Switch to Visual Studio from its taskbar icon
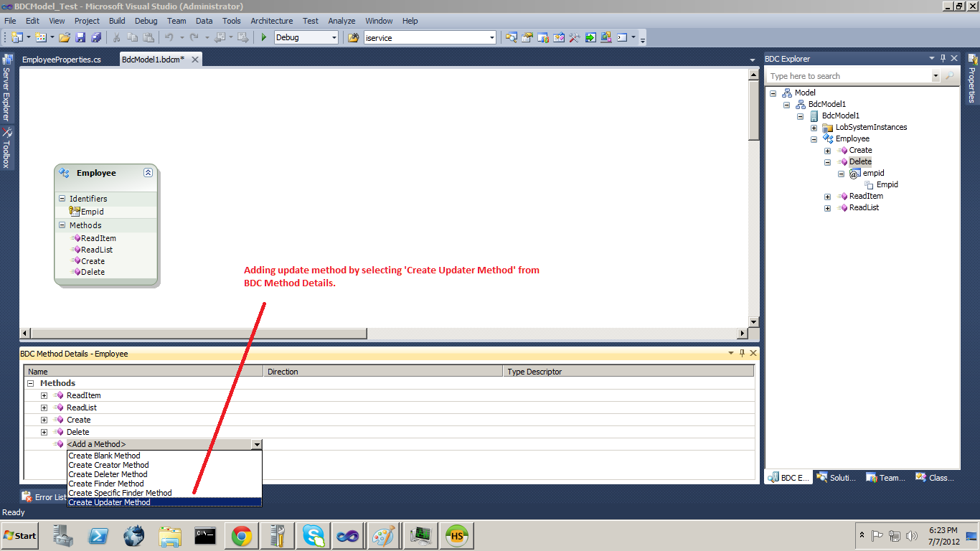980x551 pixels. (x=349, y=535)
